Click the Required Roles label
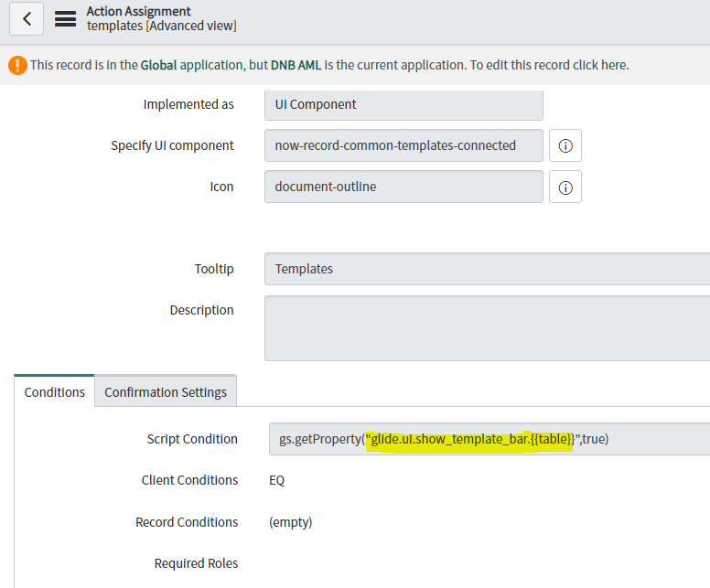710x588 pixels. point(196,563)
